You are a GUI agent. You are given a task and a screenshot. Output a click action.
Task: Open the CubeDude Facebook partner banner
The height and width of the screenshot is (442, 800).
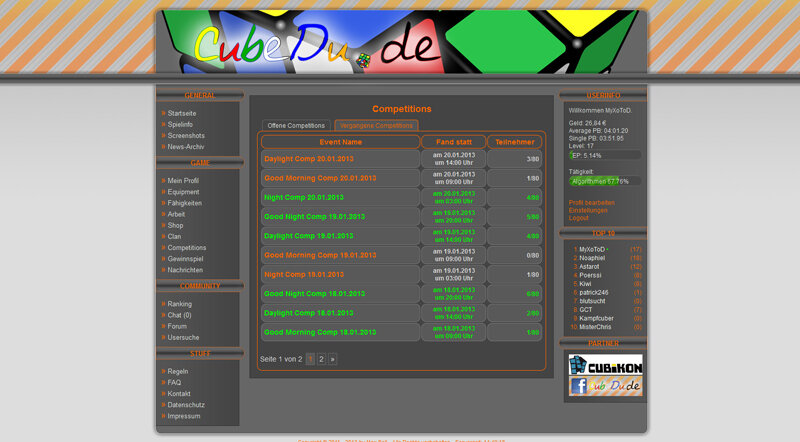(x=605, y=386)
